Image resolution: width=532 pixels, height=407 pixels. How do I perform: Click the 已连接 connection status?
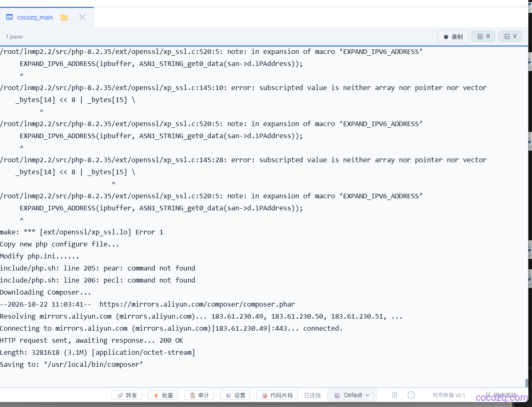point(313,395)
